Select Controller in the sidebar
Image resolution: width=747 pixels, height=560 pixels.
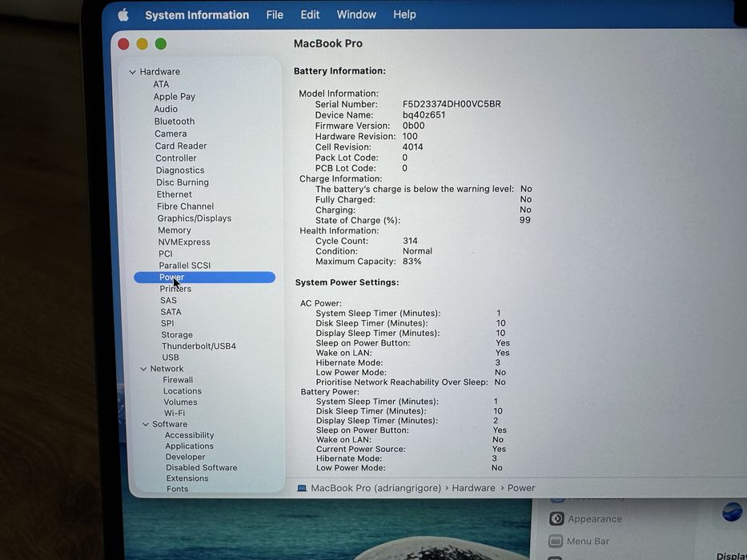pyautogui.click(x=176, y=158)
